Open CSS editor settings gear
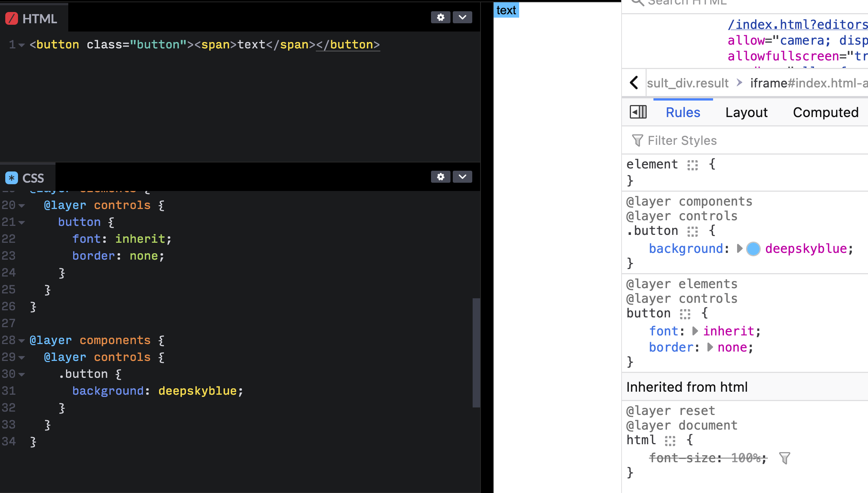The height and width of the screenshot is (493, 868). [x=440, y=177]
